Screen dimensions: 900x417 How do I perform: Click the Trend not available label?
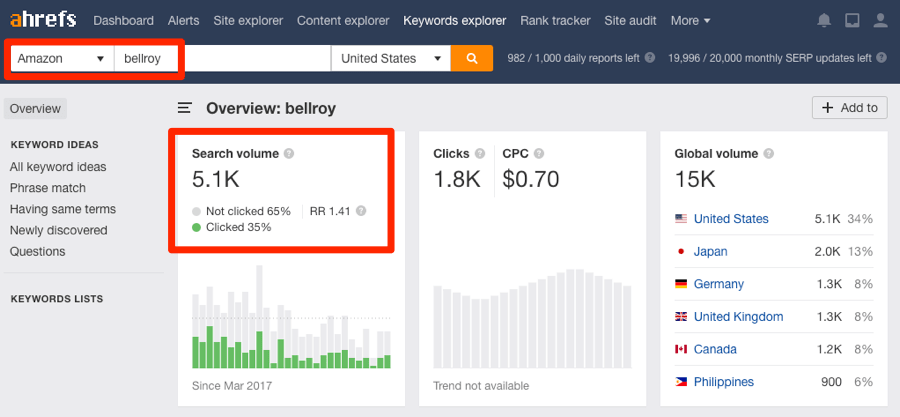pyautogui.click(x=481, y=385)
